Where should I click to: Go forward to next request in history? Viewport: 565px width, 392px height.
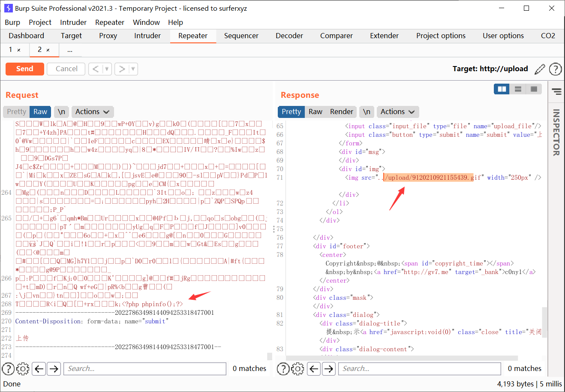click(122, 69)
